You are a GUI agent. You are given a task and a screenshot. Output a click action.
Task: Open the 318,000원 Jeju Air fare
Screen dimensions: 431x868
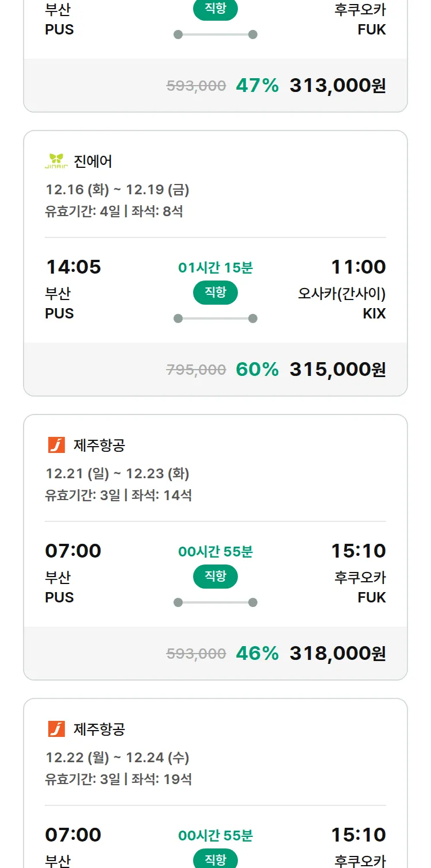[x=337, y=653]
